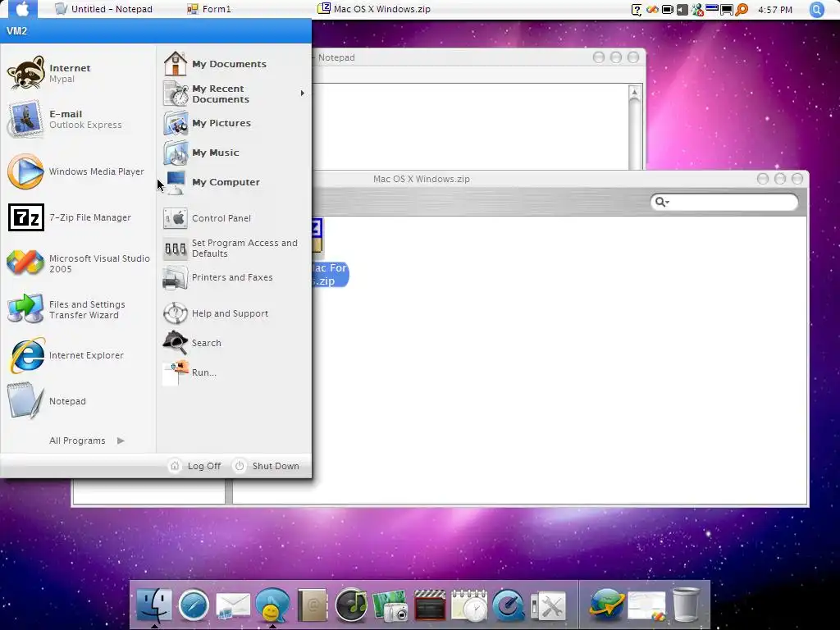Click the volume speaker tray icon
The width and height of the screenshot is (840, 630).
pos(682,10)
